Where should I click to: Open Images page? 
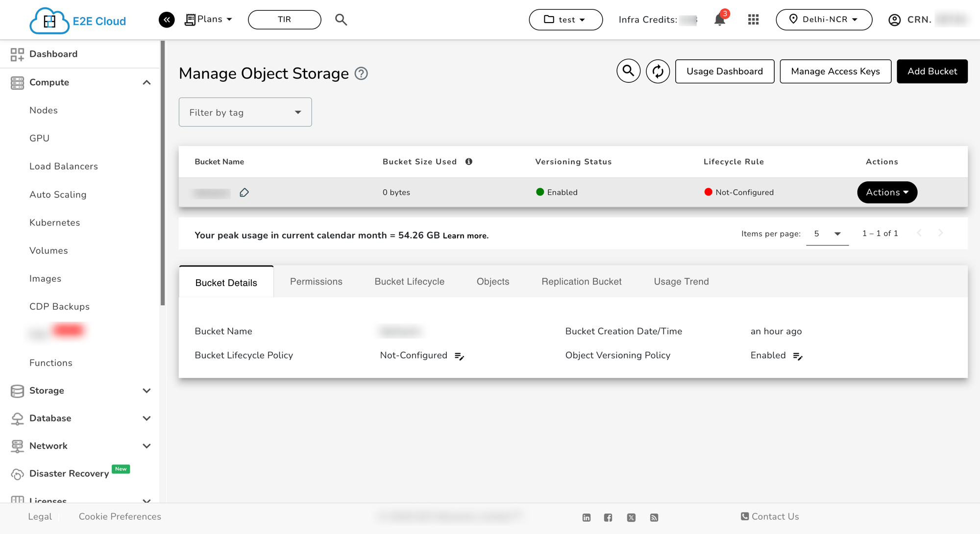click(x=45, y=278)
